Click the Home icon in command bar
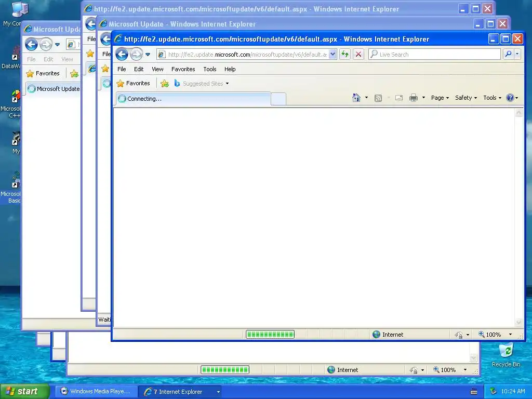 click(x=356, y=98)
